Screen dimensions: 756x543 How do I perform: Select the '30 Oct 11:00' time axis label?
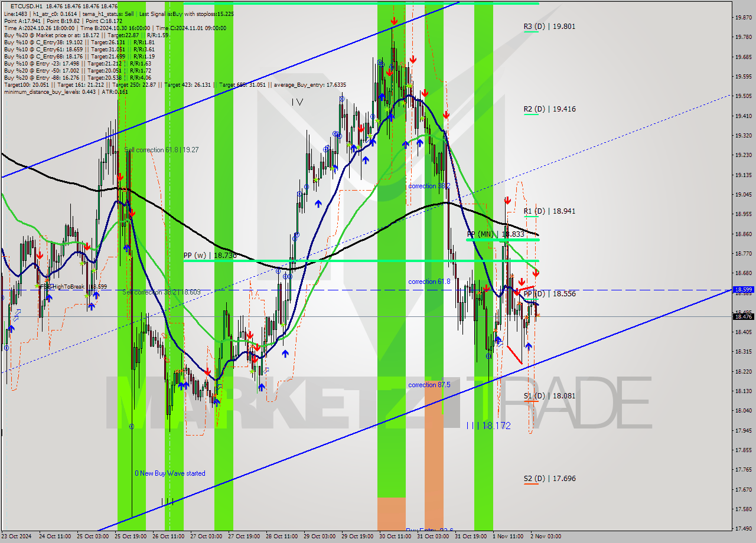pos(395,537)
